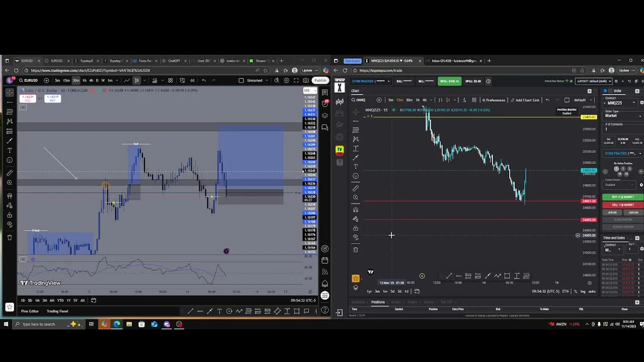Toggle auto scale on TopstepX chart

[x=592, y=292]
